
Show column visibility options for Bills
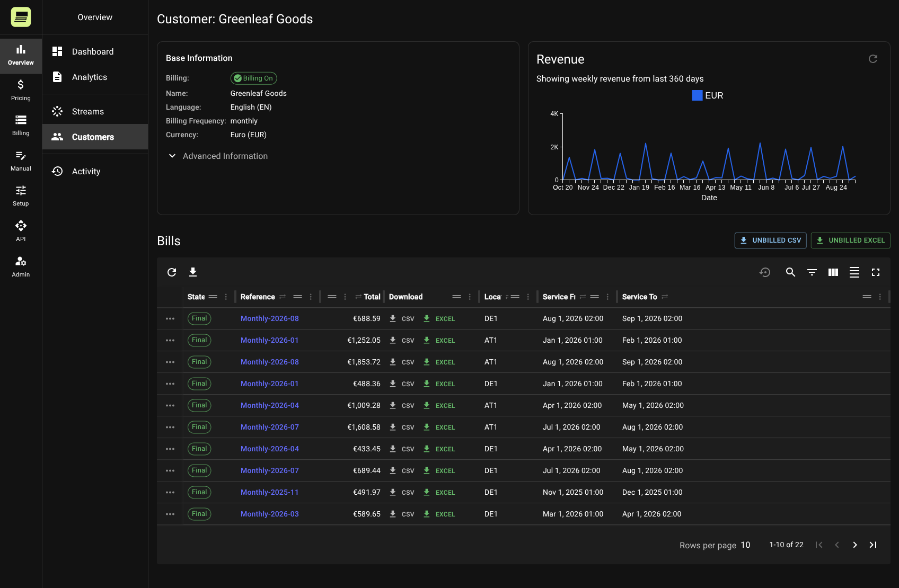pos(833,272)
